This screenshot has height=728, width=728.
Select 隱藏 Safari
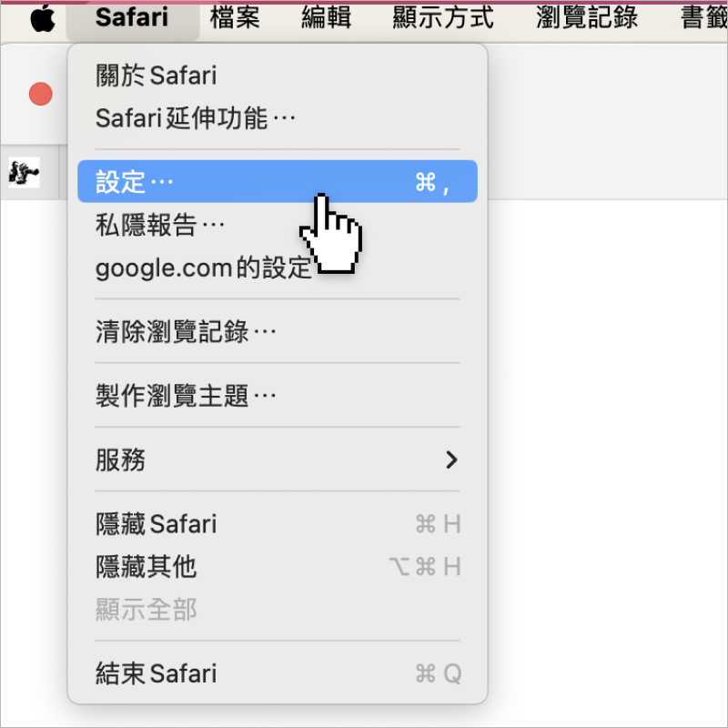click(278, 524)
